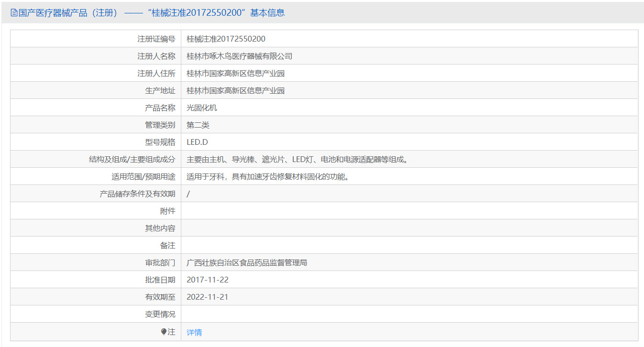Click the document icon beside 国产医疗器械产品 title
This screenshot has width=644, height=347.
[14, 13]
